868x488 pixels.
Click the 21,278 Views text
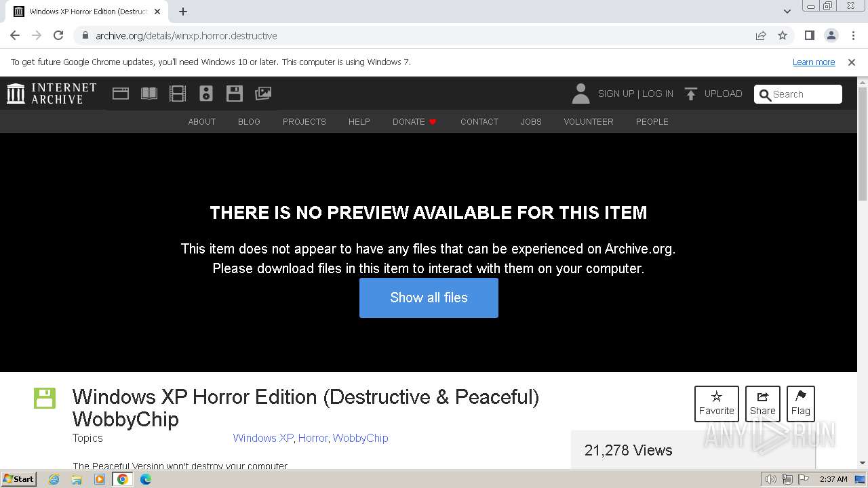coord(629,450)
